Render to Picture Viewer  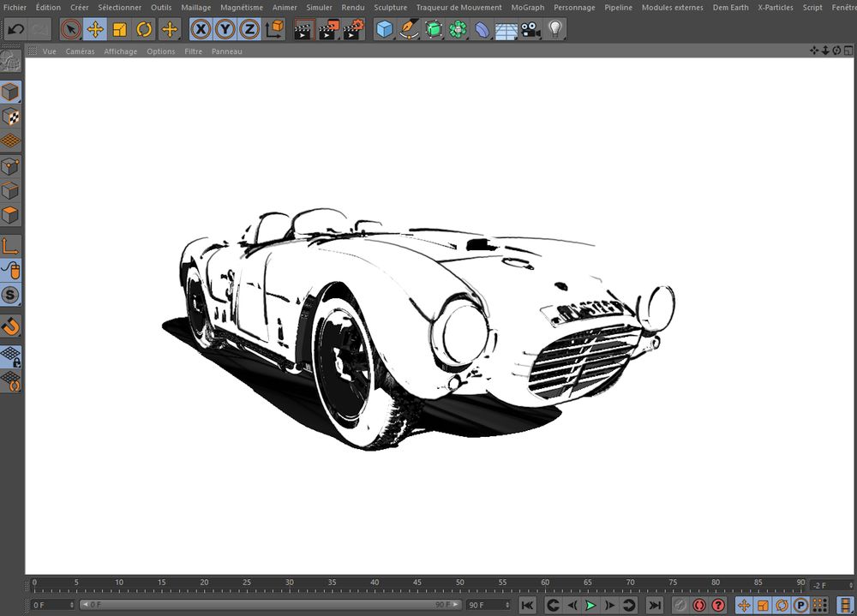328,29
